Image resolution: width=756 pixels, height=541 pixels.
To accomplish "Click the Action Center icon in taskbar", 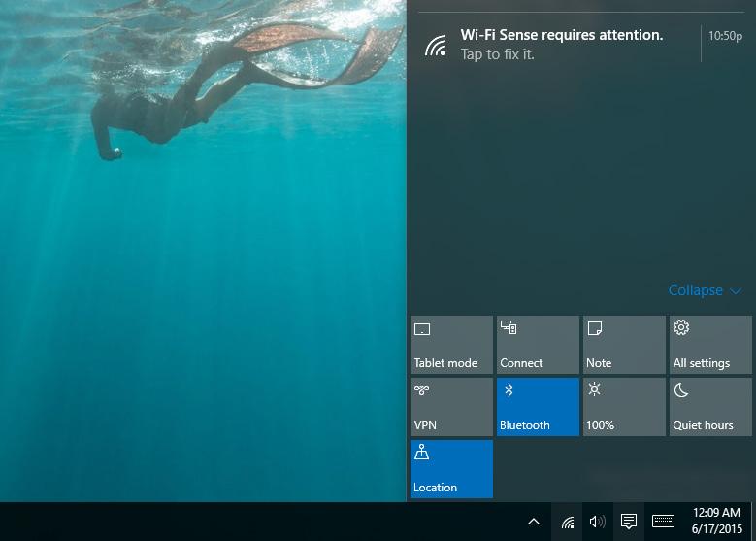I will [629, 522].
